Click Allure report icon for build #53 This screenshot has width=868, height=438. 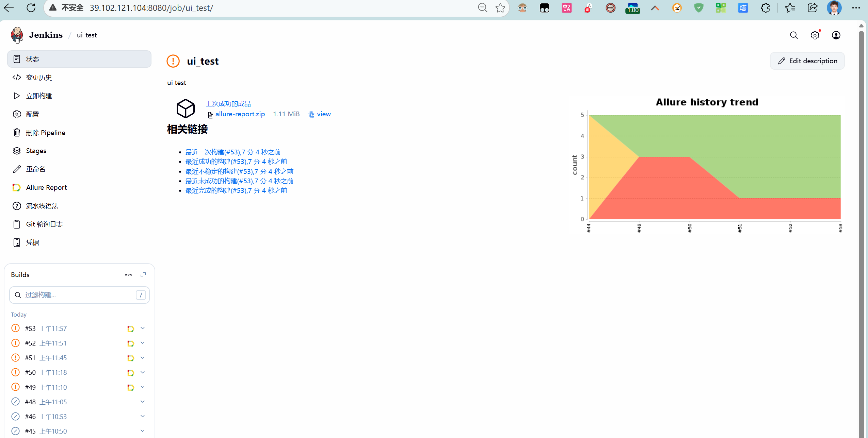[x=130, y=329]
